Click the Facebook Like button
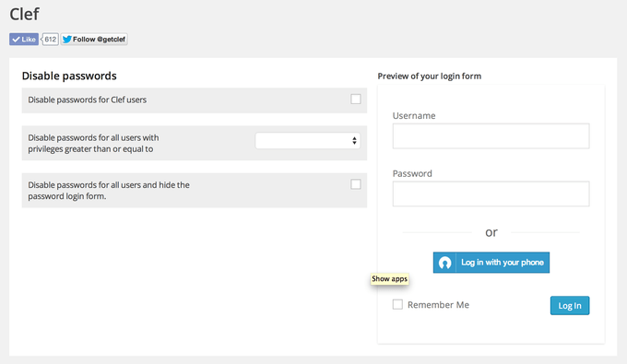 pyautogui.click(x=24, y=39)
